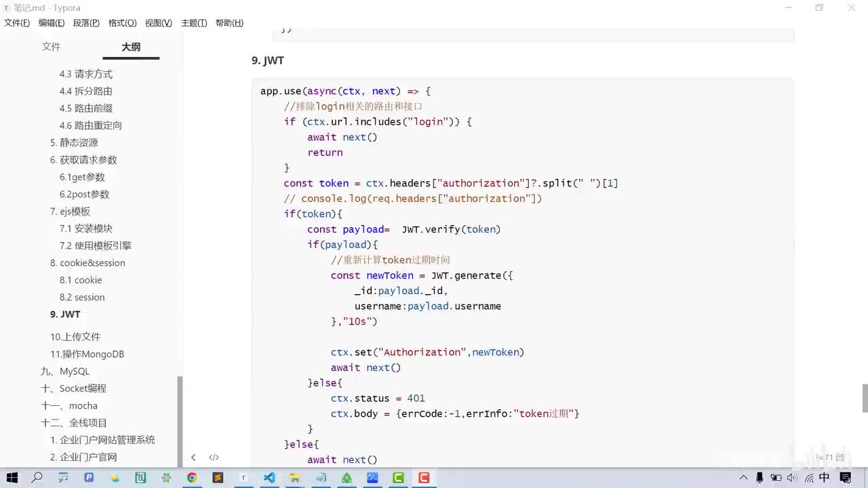
Task: Go to 7.1 安装模块 in outline
Action: (x=86, y=228)
